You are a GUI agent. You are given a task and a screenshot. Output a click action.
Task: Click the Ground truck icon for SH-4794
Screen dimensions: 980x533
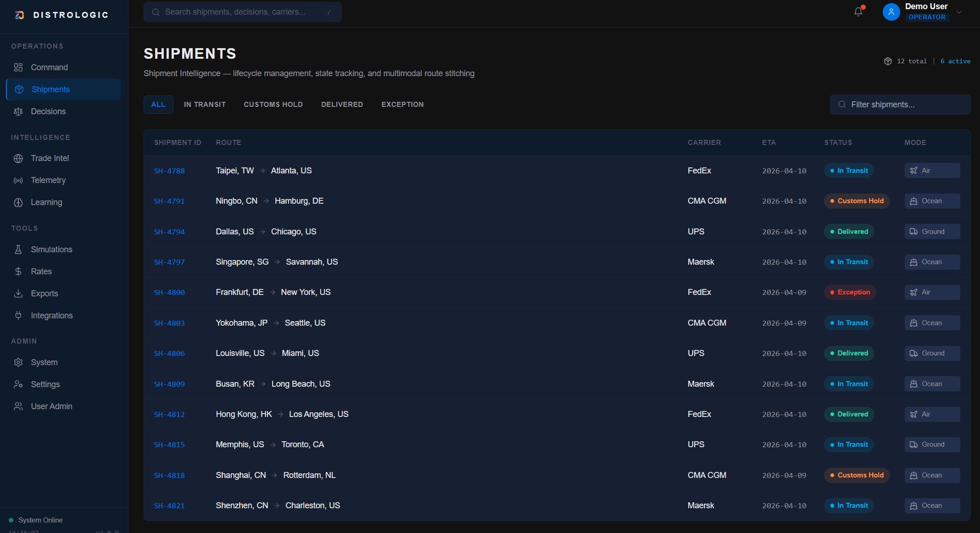click(913, 232)
